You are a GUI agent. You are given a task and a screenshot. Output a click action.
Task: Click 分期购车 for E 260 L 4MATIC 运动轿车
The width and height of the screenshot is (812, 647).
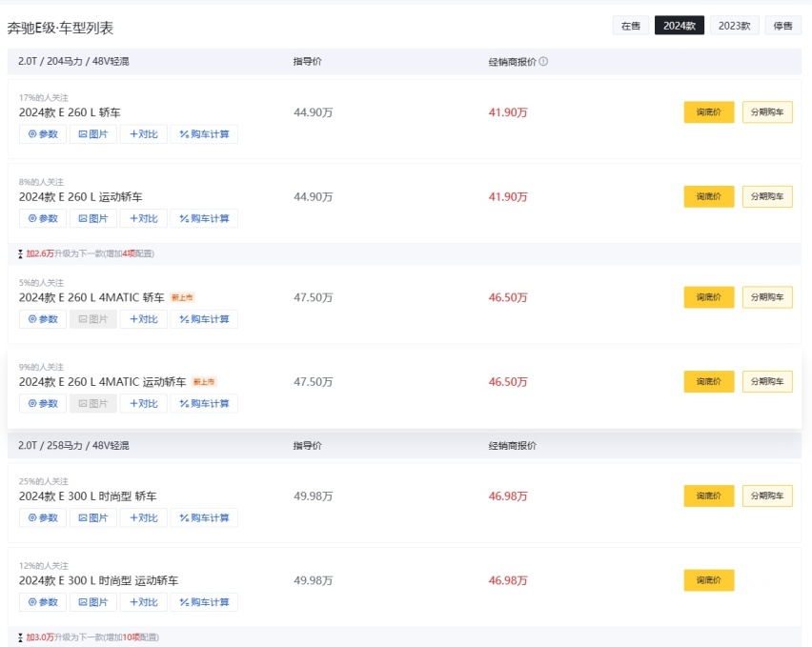[x=767, y=381]
